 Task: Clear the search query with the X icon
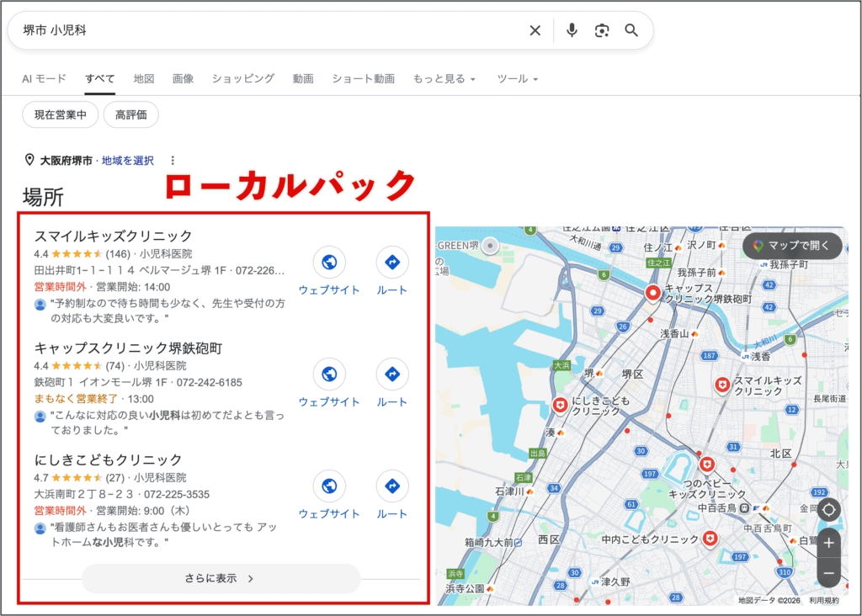click(x=535, y=30)
